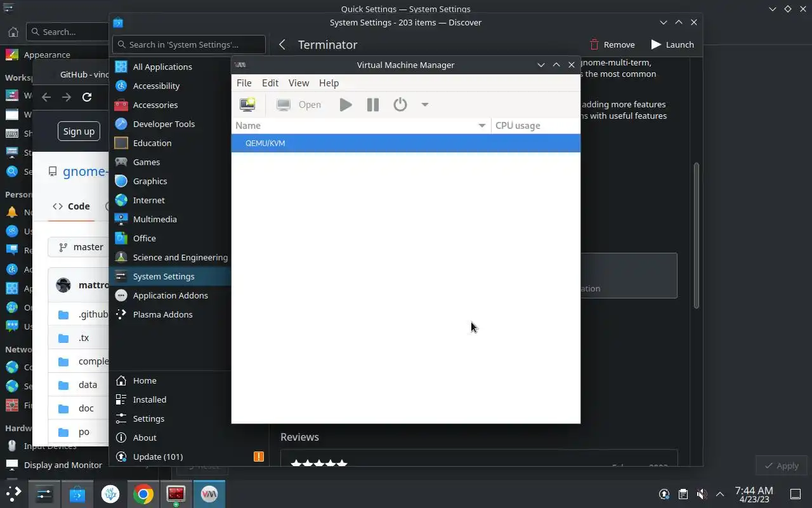812x508 pixels.
Task: Open Graphics category in Discover
Action: (x=170, y=181)
